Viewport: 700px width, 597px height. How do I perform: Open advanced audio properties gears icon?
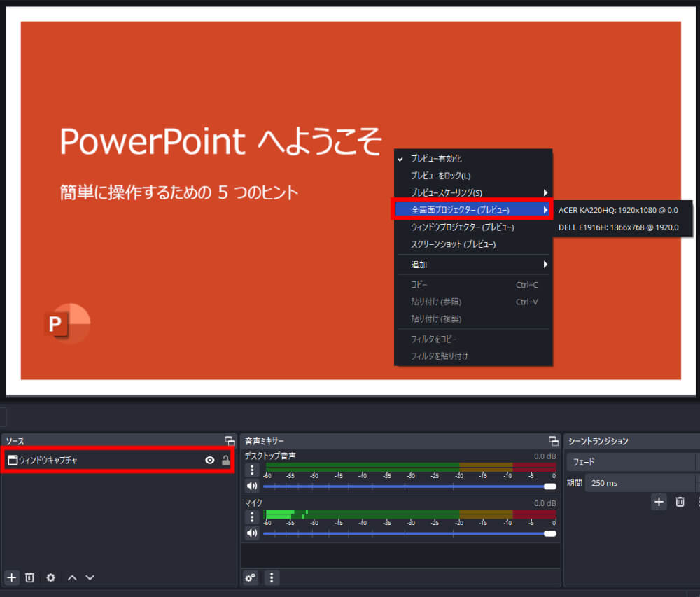pos(251,578)
